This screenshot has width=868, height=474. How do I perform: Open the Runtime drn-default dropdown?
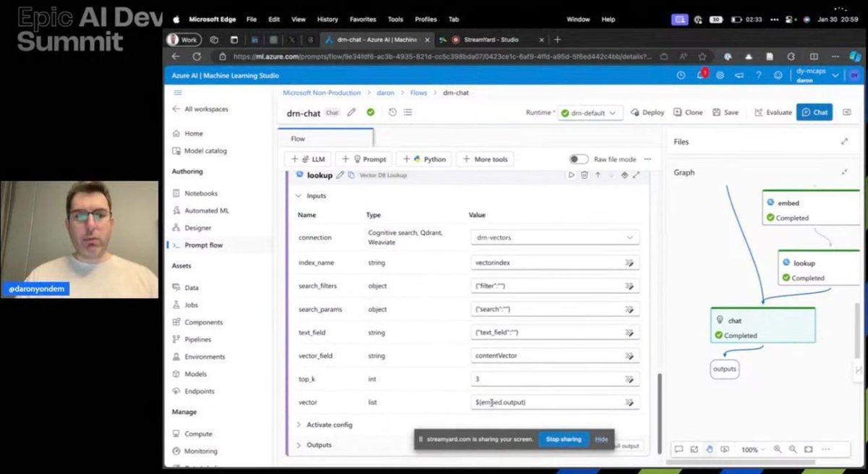tap(590, 112)
